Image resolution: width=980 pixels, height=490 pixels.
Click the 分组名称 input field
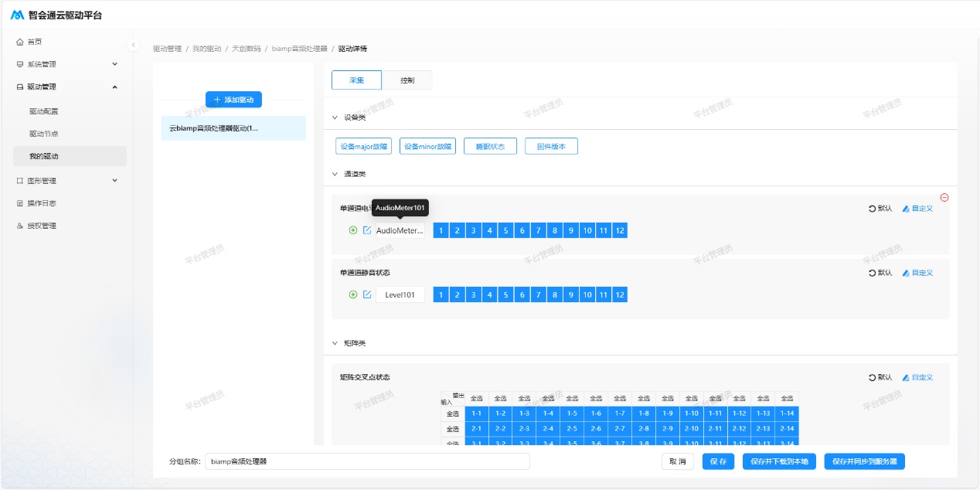tap(367, 461)
